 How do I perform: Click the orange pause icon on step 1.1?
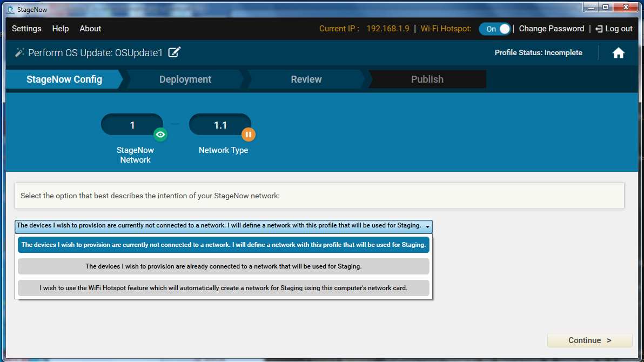(248, 135)
